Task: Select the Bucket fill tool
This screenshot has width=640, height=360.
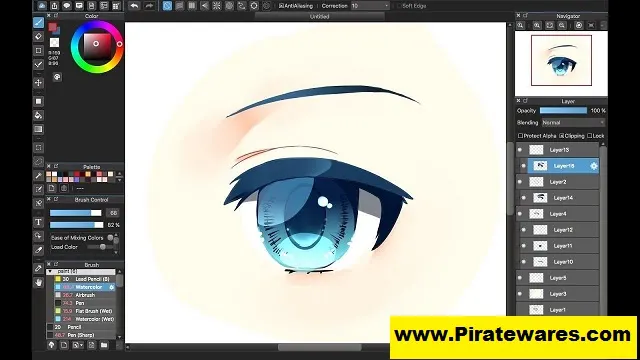Action: pyautogui.click(x=38, y=116)
